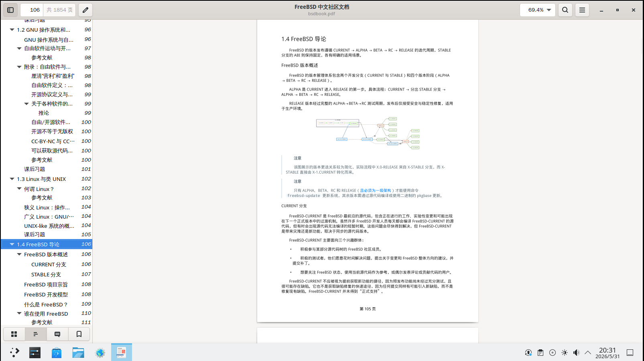The width and height of the screenshot is (644, 361).
Task: Open 什么是 FreeBSD？ outline entry
Action: tap(46, 304)
